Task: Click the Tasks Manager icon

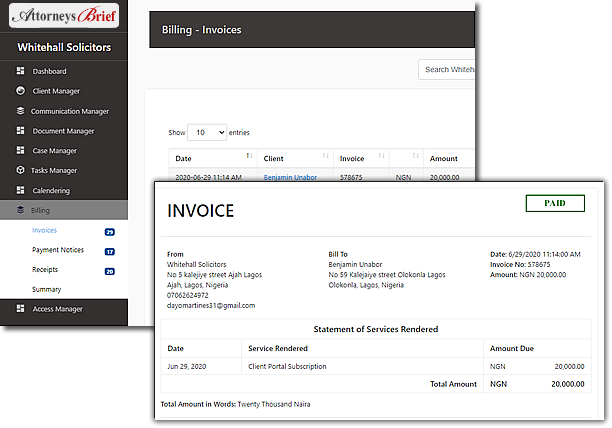Action: tap(20, 171)
